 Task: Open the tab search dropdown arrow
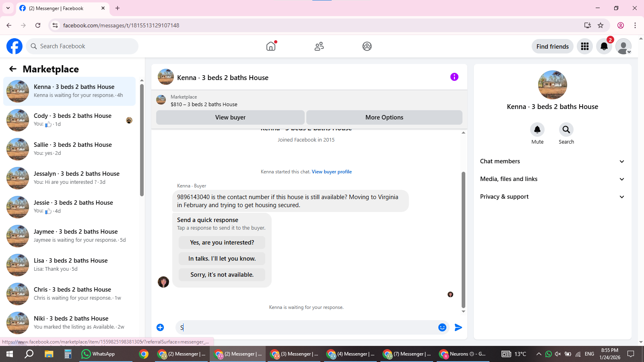pos(8,8)
